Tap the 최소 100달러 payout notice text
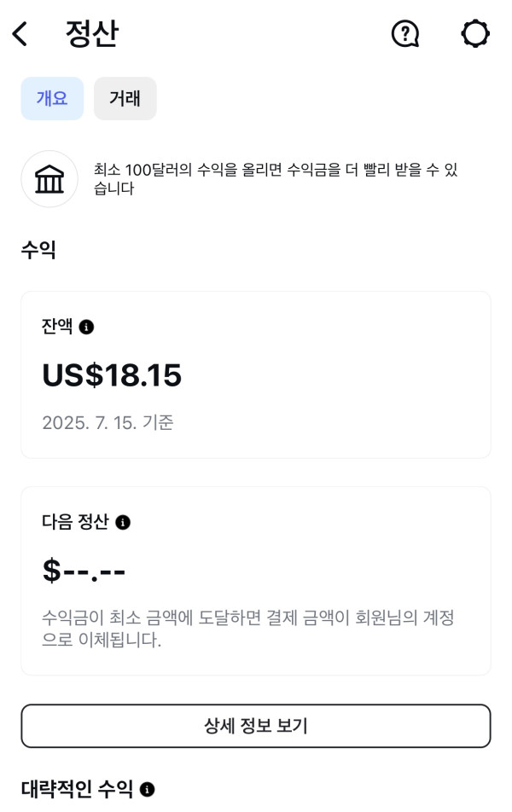 coord(276,179)
